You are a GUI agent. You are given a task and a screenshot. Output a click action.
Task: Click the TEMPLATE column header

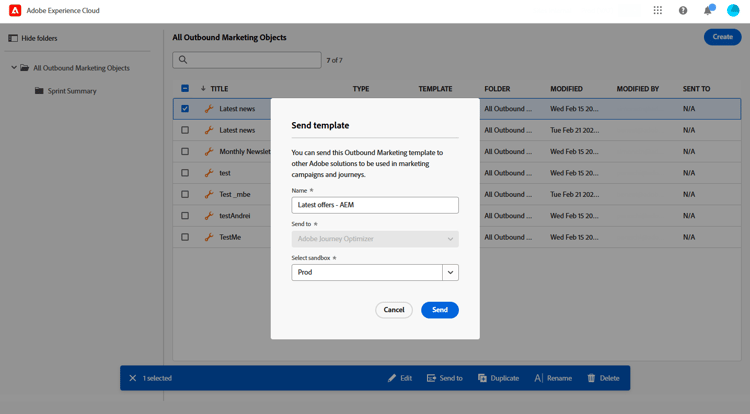tap(435, 88)
